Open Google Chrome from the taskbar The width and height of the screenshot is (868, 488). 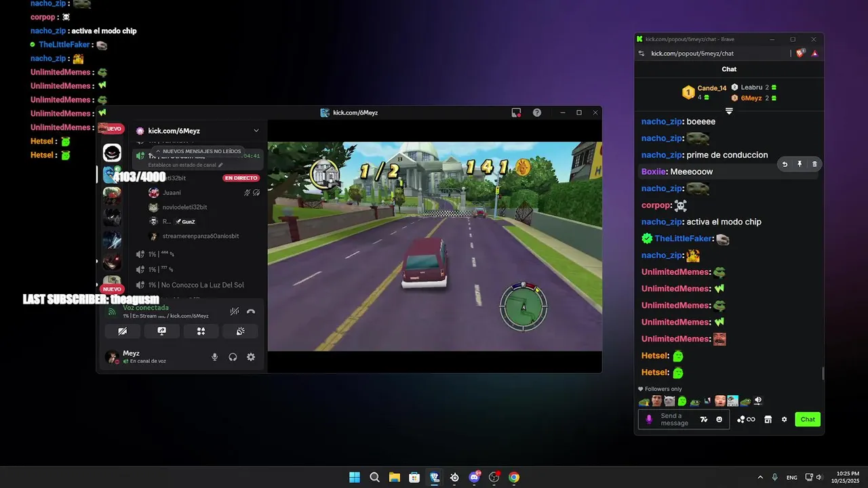514,477
